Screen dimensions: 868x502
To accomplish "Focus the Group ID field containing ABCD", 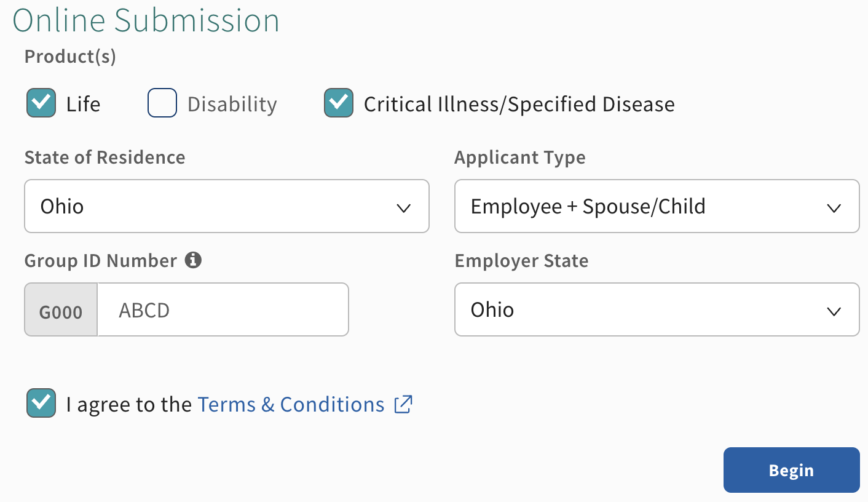I will [x=223, y=309].
